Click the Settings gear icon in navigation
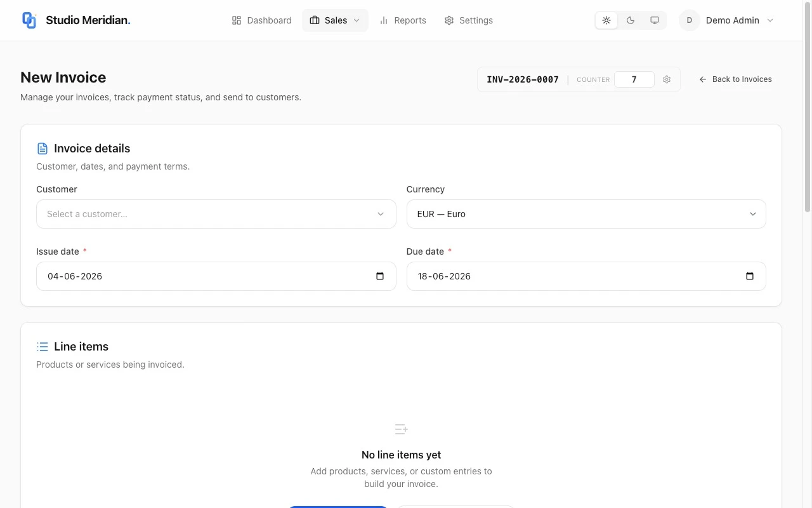This screenshot has width=812, height=508. click(449, 20)
